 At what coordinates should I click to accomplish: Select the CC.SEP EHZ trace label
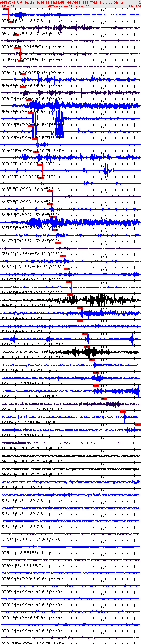(32, 189)
